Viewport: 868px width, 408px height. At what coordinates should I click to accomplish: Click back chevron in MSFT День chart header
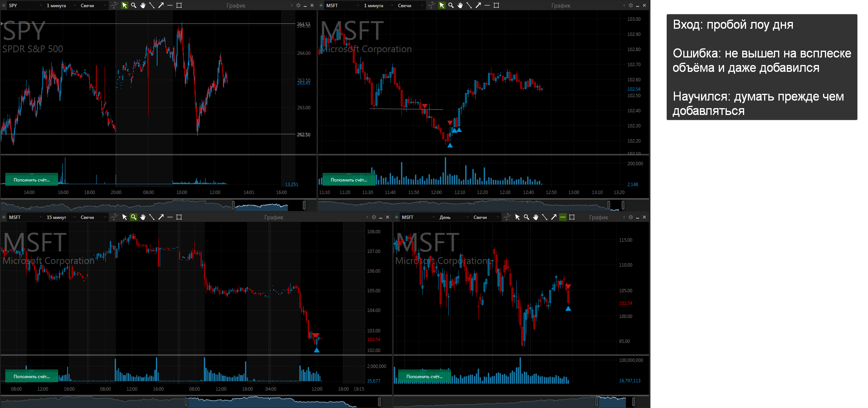(624, 217)
